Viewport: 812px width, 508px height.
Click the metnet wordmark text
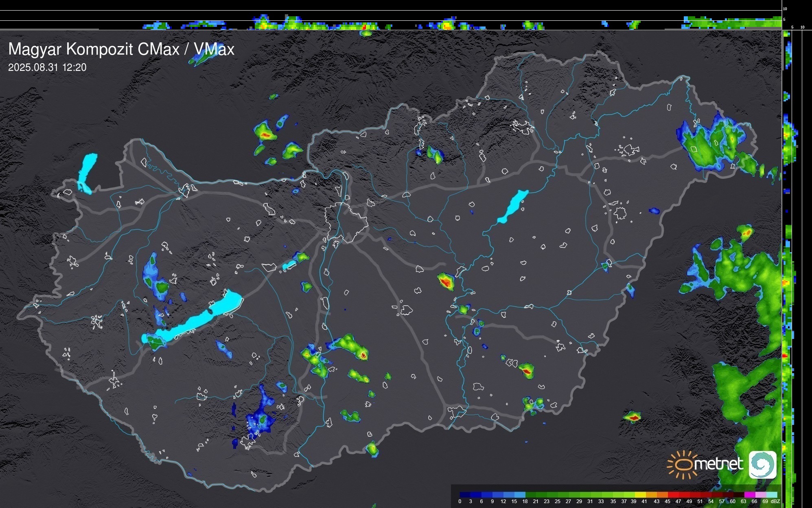(718, 464)
